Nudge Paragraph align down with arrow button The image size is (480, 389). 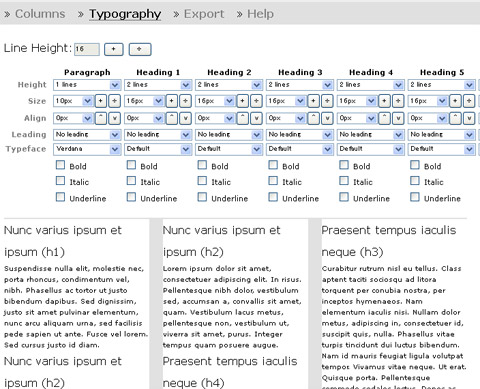click(x=114, y=118)
